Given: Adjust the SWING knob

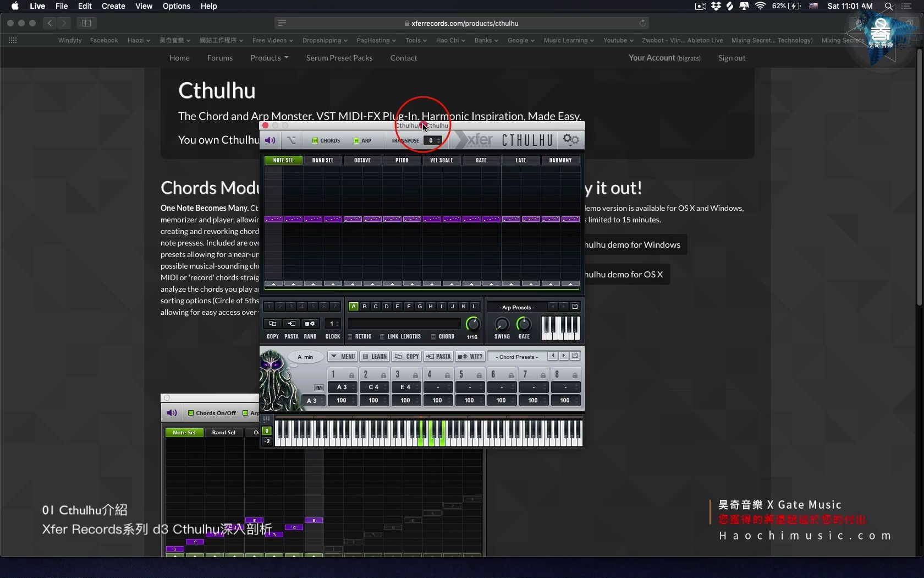Looking at the screenshot, I should click(x=502, y=324).
